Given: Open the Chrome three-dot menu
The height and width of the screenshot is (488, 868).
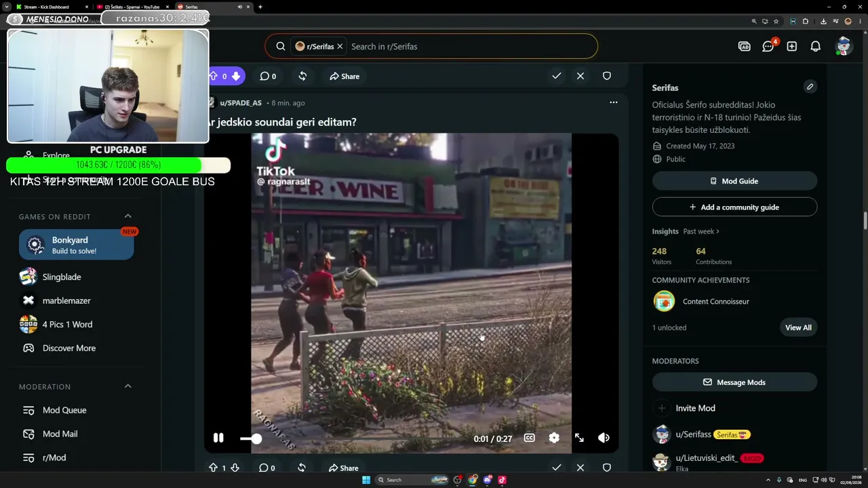Looking at the screenshot, I should click(x=859, y=21).
